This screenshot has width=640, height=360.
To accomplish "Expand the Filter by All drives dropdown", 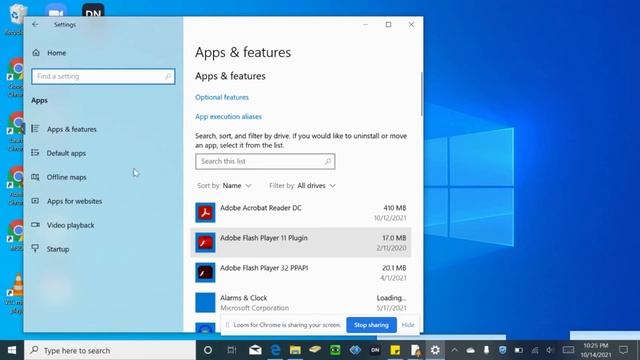I will coord(302,186).
